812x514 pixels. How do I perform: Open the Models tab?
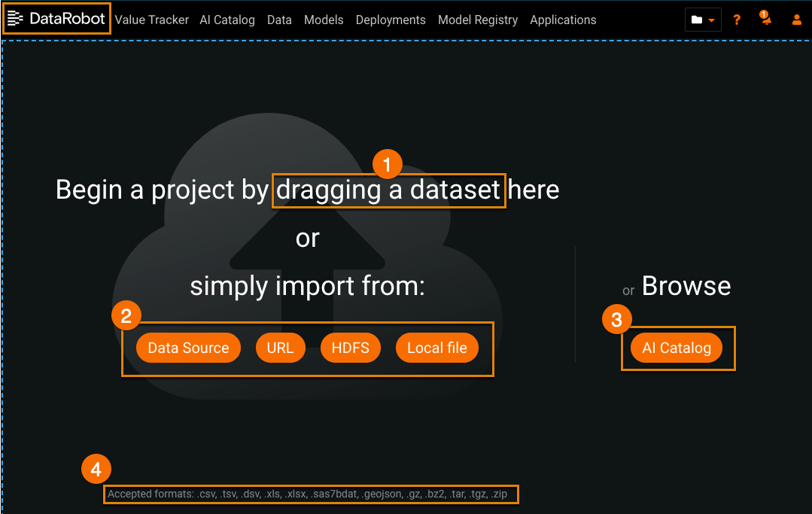point(324,20)
